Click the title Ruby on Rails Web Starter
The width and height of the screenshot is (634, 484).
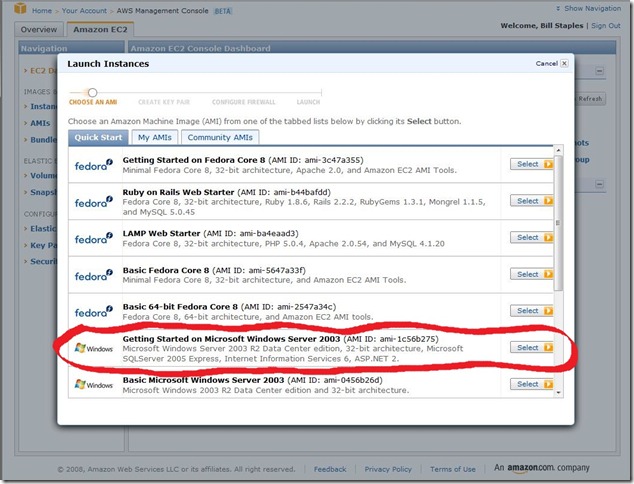point(178,192)
